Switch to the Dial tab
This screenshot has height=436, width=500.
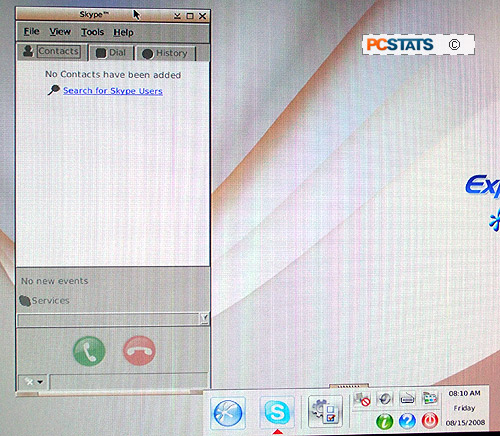click(x=111, y=53)
